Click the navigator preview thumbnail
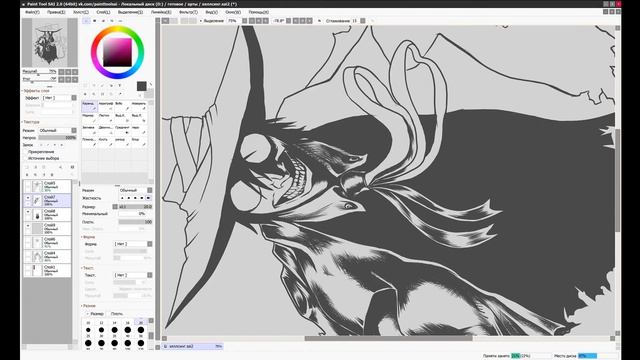The image size is (640, 360). coord(50,43)
